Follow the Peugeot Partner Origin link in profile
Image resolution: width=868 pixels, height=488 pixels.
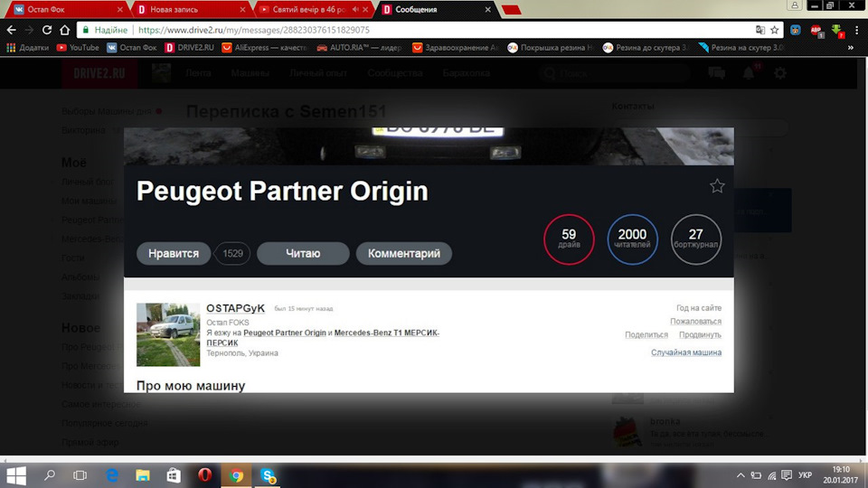click(x=285, y=333)
